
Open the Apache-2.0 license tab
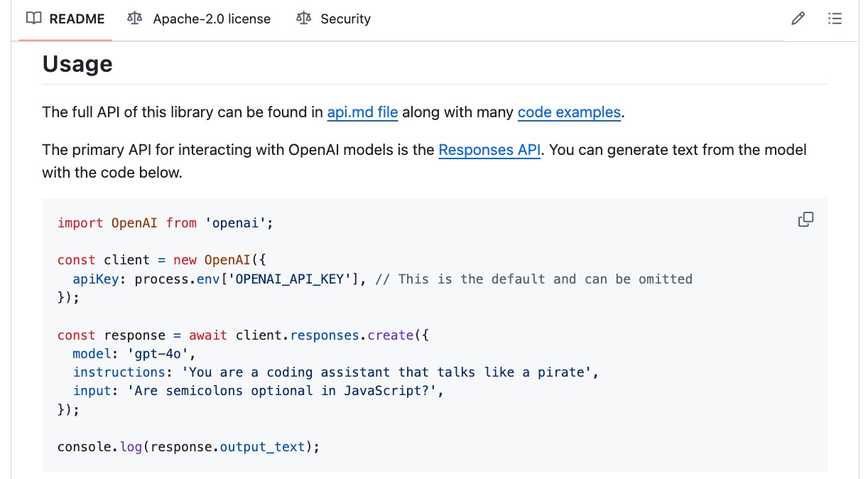211,18
